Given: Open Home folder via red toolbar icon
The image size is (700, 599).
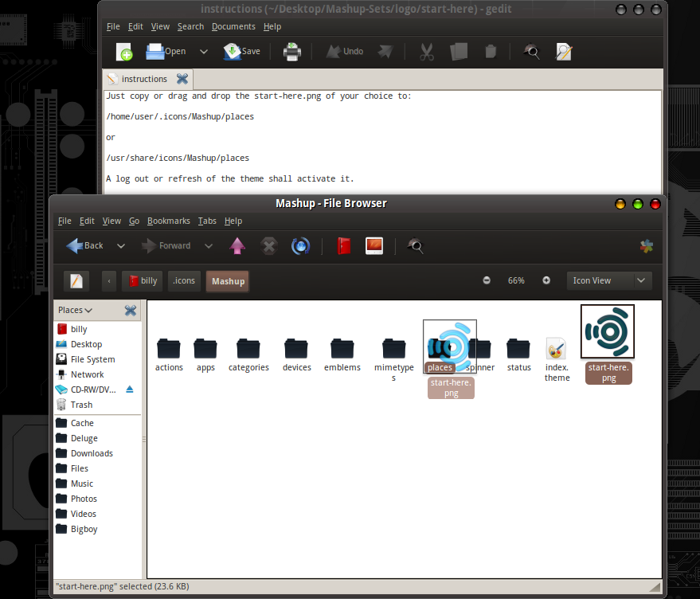Looking at the screenshot, I should tap(344, 246).
